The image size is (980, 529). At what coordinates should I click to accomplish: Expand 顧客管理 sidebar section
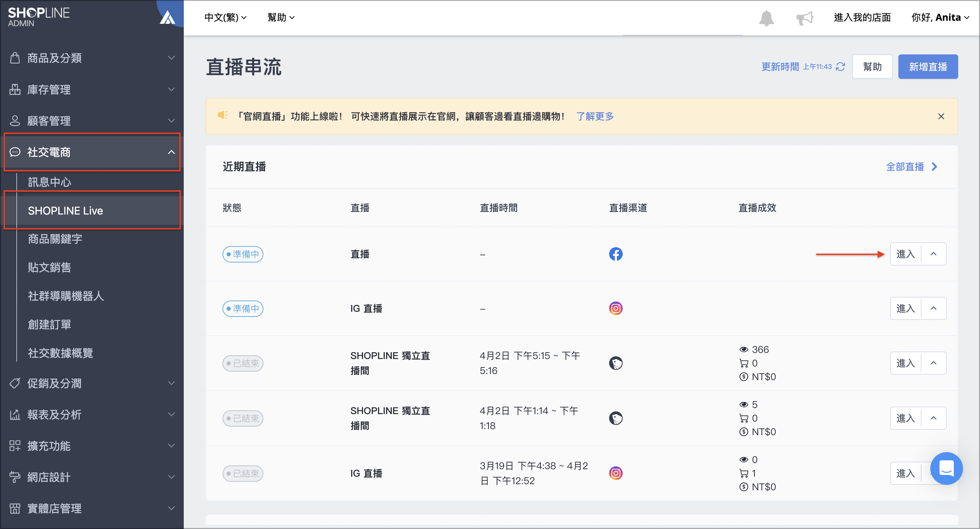(x=171, y=120)
